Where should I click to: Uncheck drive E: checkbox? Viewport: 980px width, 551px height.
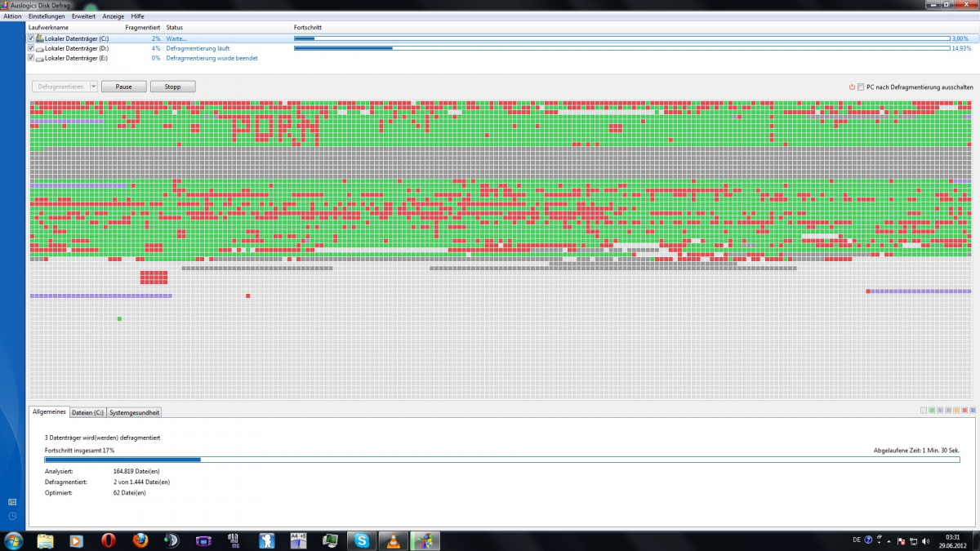tap(31, 58)
